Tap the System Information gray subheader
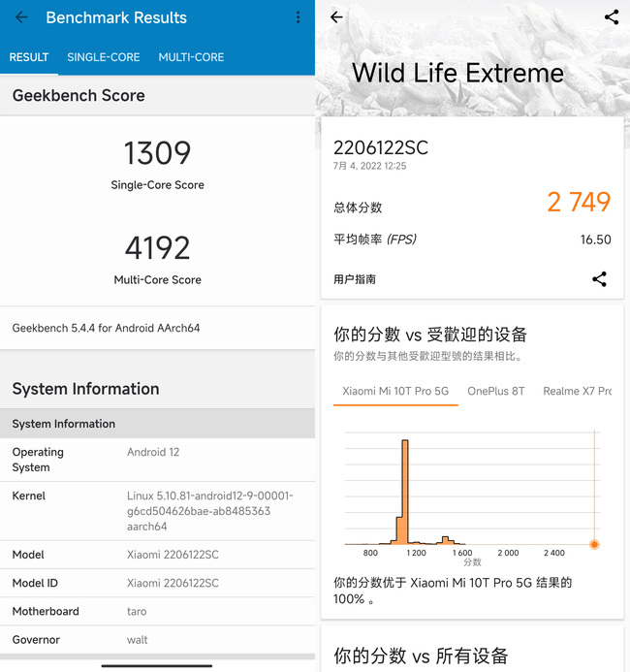This screenshot has width=630, height=672. [x=157, y=424]
